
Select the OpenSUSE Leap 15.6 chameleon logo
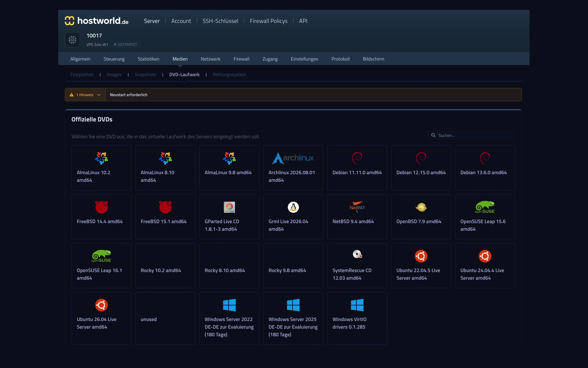[485, 207]
